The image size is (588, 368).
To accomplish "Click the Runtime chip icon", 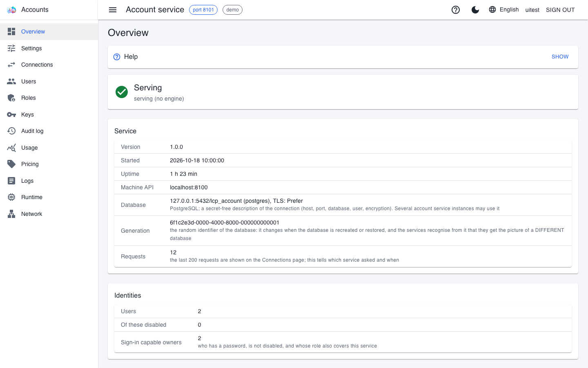I will pyautogui.click(x=11, y=197).
